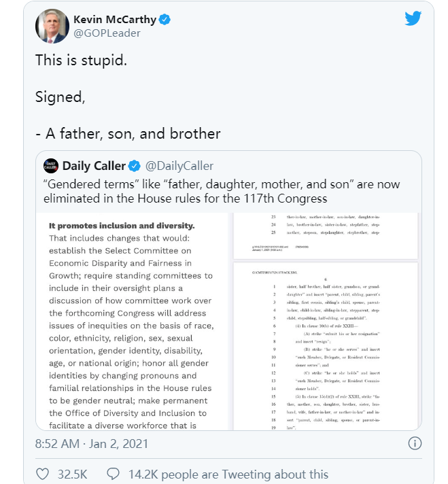
Task: Click Kevin McCarthy's blue verified badge
Action: click(x=165, y=19)
